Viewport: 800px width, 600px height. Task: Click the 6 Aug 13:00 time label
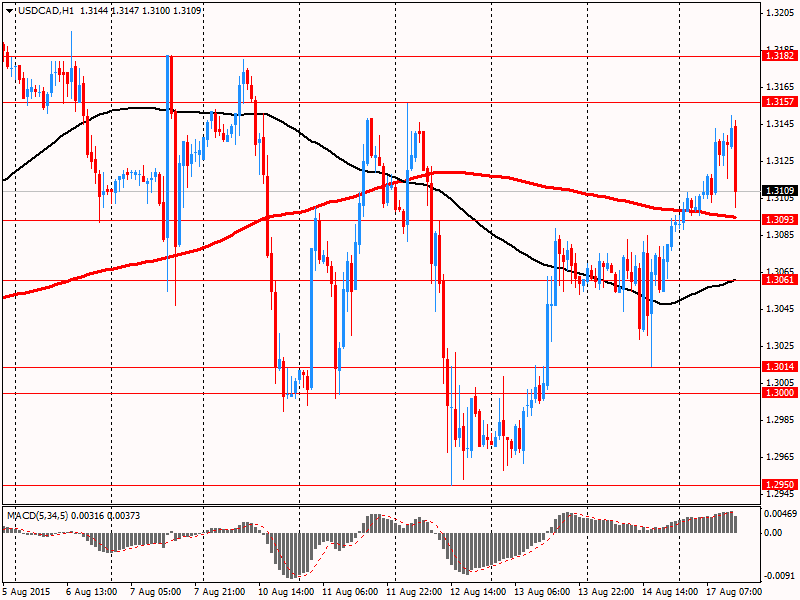click(92, 592)
